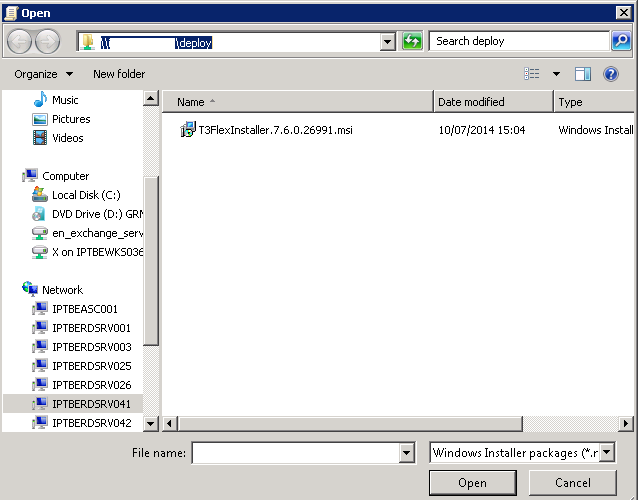Click New folder in the toolbar

(x=119, y=74)
